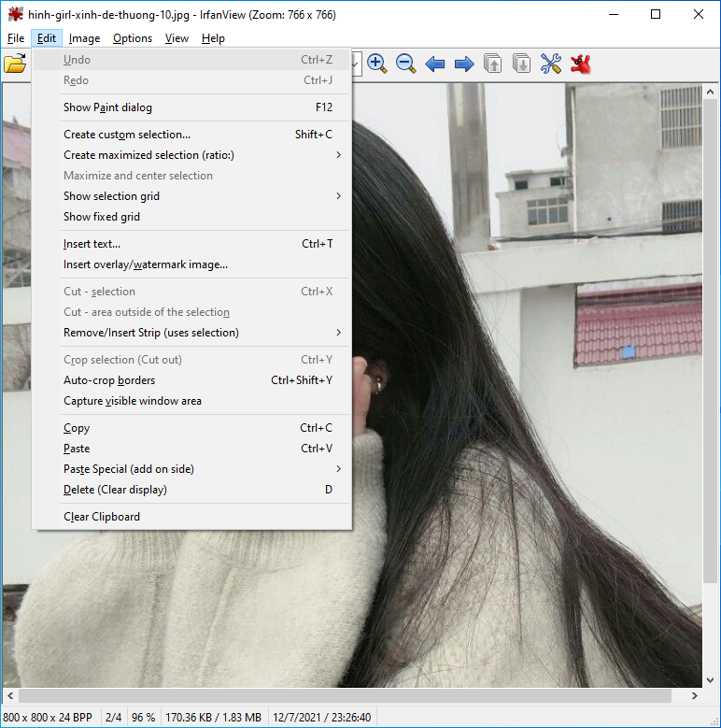The height and width of the screenshot is (728, 721).
Task: Click the Zoom In magnifier icon
Action: click(x=377, y=64)
